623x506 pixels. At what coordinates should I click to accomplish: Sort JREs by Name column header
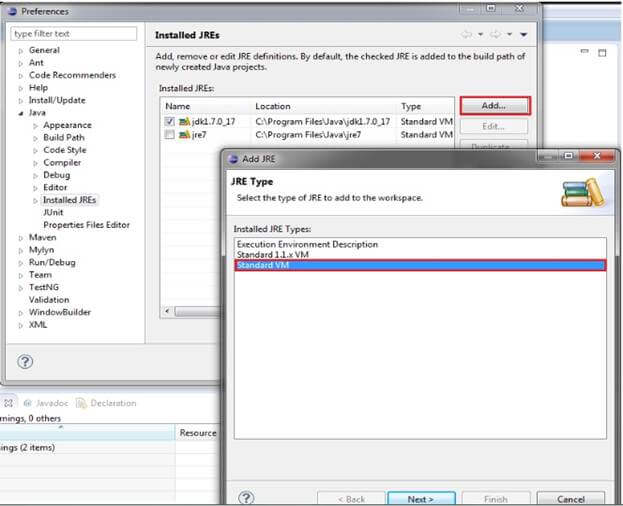(x=206, y=106)
